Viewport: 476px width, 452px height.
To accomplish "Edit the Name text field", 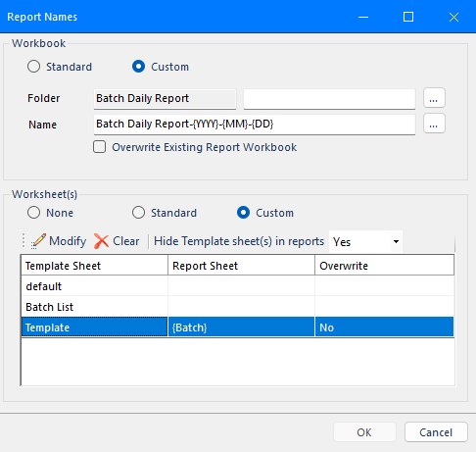I will pos(255,125).
